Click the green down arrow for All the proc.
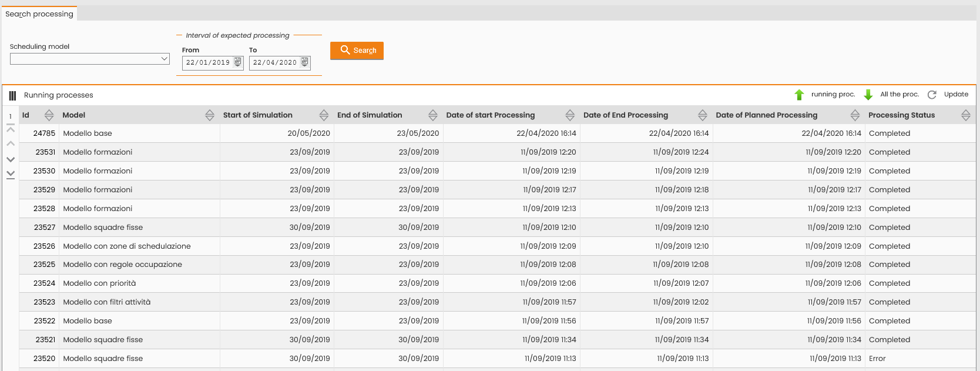980x371 pixels. tap(868, 95)
